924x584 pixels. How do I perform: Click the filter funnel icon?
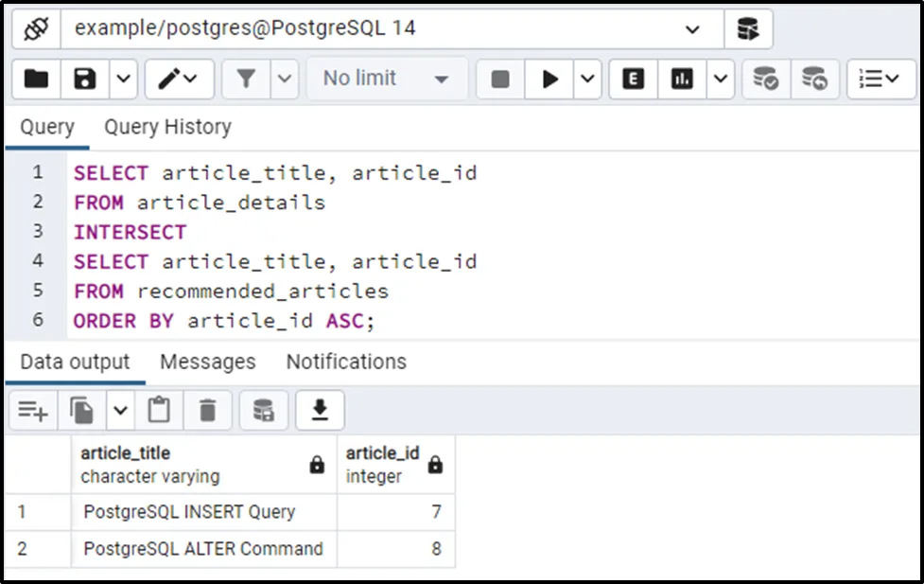[247, 80]
